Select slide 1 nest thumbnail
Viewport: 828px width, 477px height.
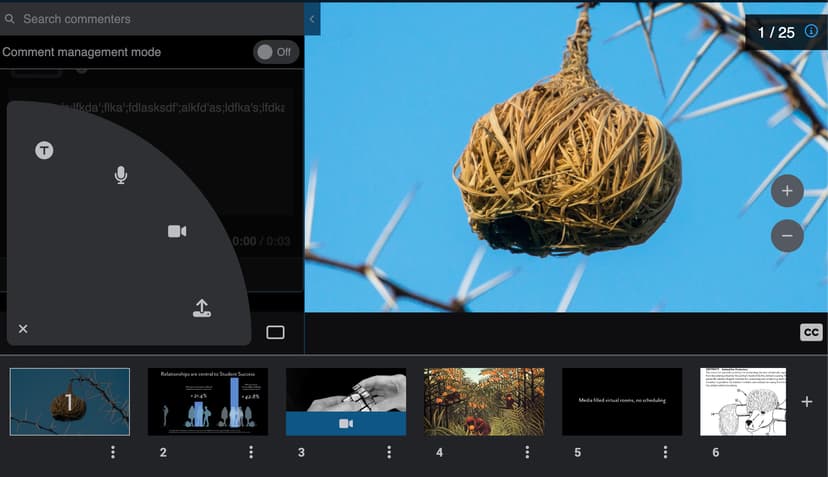70,402
